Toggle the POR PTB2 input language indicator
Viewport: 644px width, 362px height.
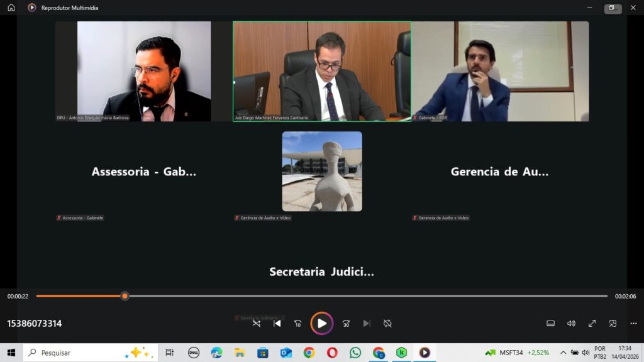[x=600, y=353]
